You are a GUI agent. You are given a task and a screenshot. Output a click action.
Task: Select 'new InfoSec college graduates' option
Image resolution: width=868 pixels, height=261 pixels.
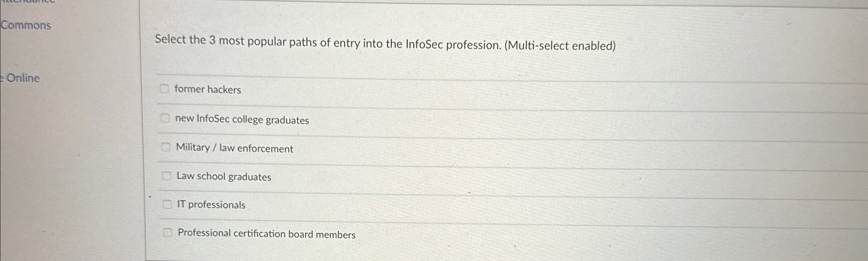pos(166,118)
